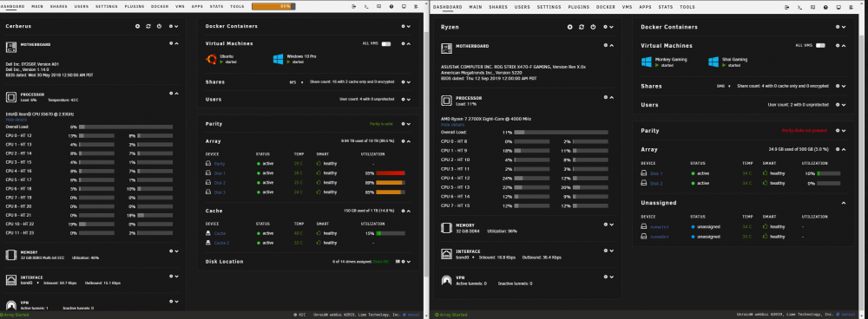Screen dimensions: 868x319
Task: Collapse Cerberus Processor section
Action: 176,94
